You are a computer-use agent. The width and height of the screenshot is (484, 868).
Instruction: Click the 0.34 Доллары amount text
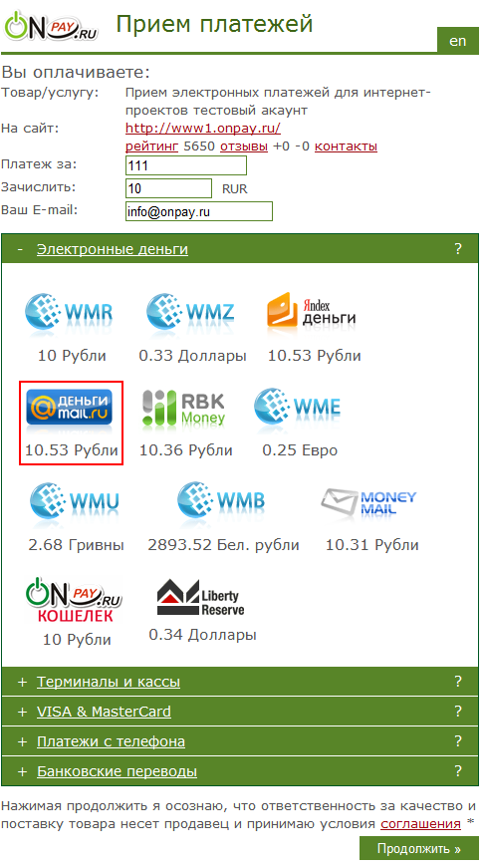[202, 635]
